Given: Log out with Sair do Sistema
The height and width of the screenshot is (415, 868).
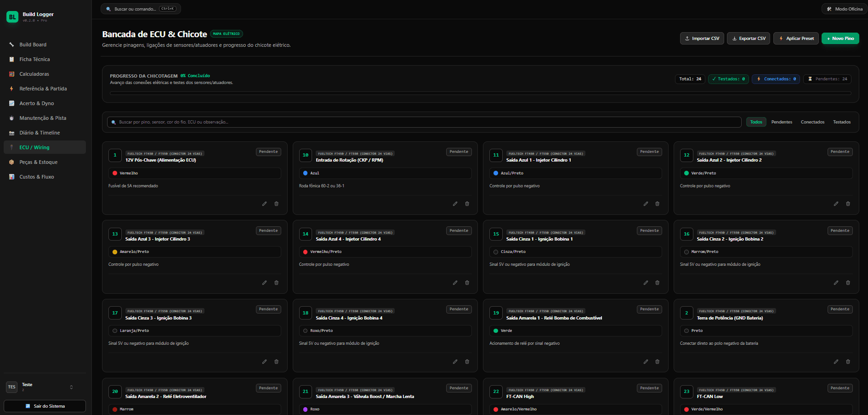Looking at the screenshot, I should tap(45, 406).
